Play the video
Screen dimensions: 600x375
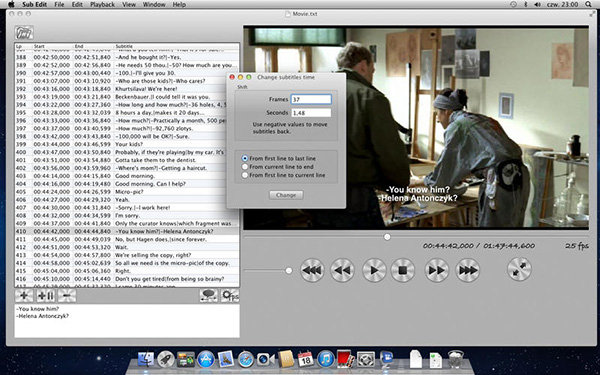tap(374, 271)
